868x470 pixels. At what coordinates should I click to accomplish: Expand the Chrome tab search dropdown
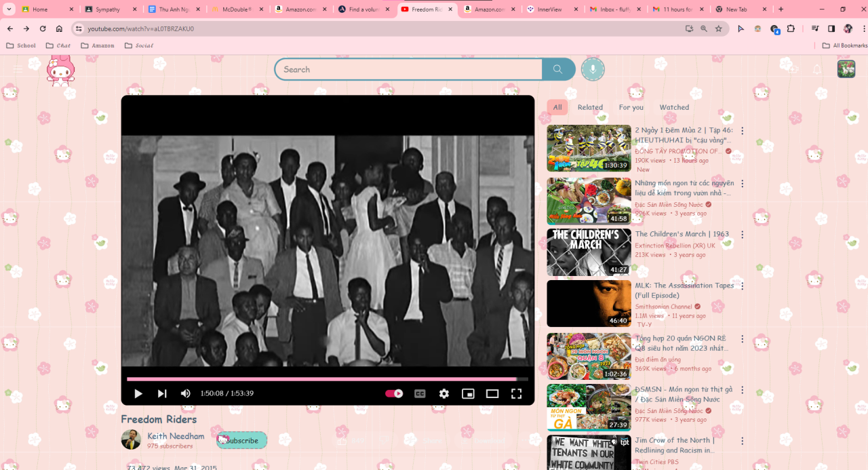[x=9, y=9]
